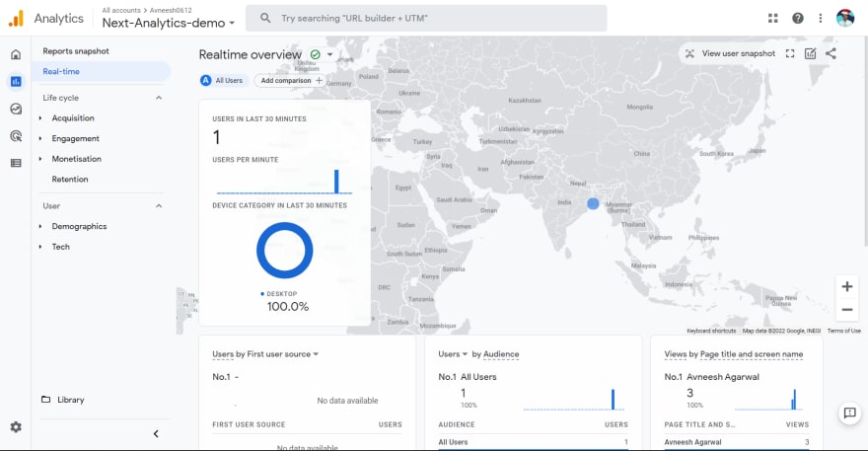Screen dimensions: 868x451
Task: Expand the Monetisation menu
Action: click(76, 159)
